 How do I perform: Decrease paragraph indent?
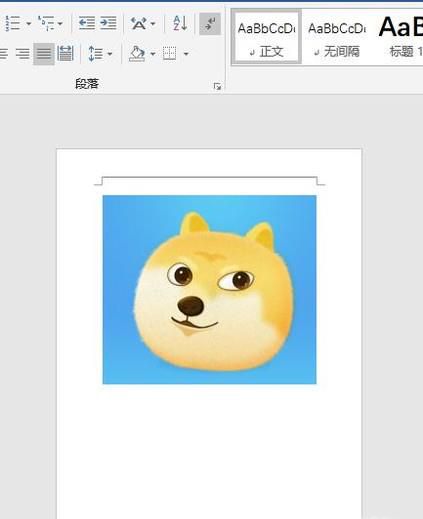click(x=87, y=23)
